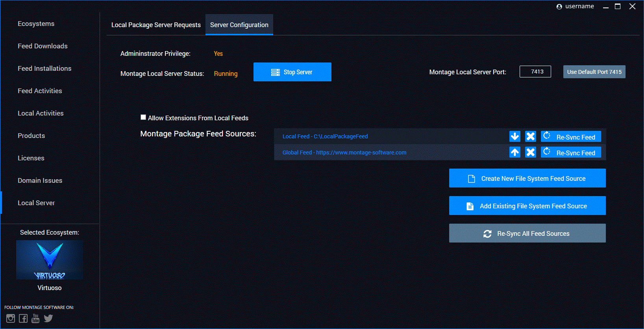644x329 pixels.
Task: Re-sync the Global Feed
Action: click(x=571, y=152)
